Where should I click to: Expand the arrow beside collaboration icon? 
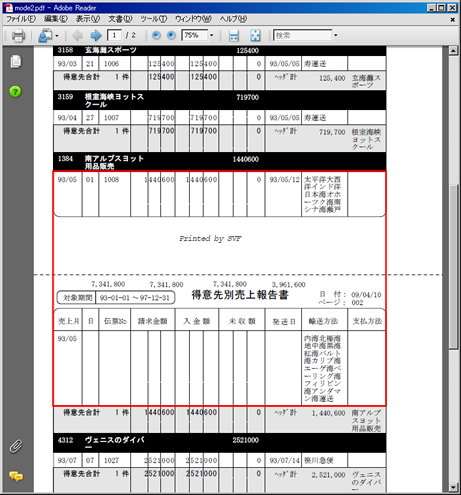[x=57, y=36]
